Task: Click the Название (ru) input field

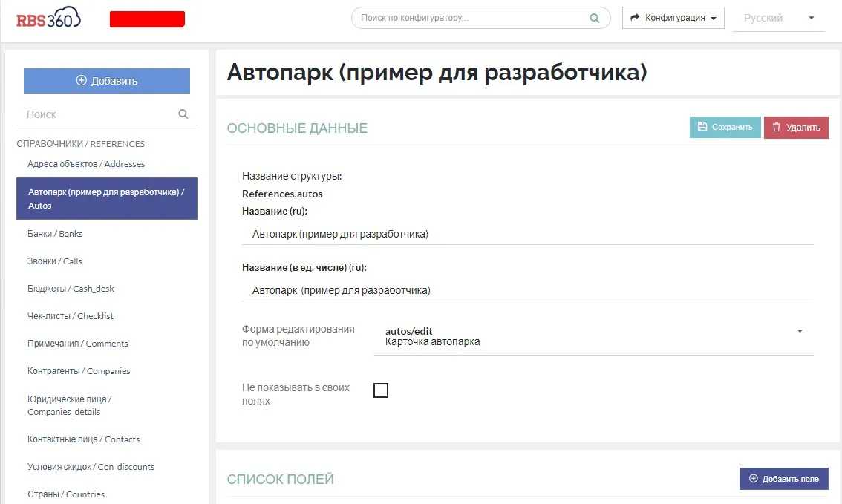Action: (527, 234)
